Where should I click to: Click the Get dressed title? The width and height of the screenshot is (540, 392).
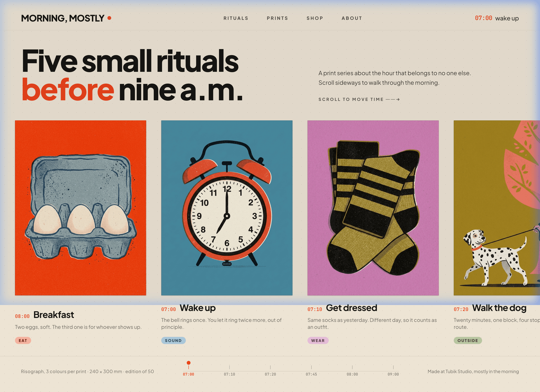click(x=352, y=308)
